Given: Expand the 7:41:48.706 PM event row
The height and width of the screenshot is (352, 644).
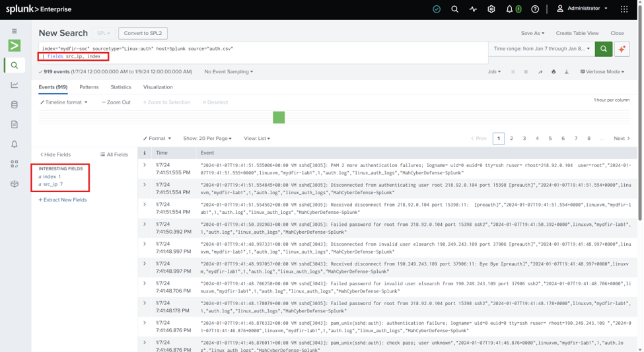Looking at the screenshot, I should coord(145,283).
